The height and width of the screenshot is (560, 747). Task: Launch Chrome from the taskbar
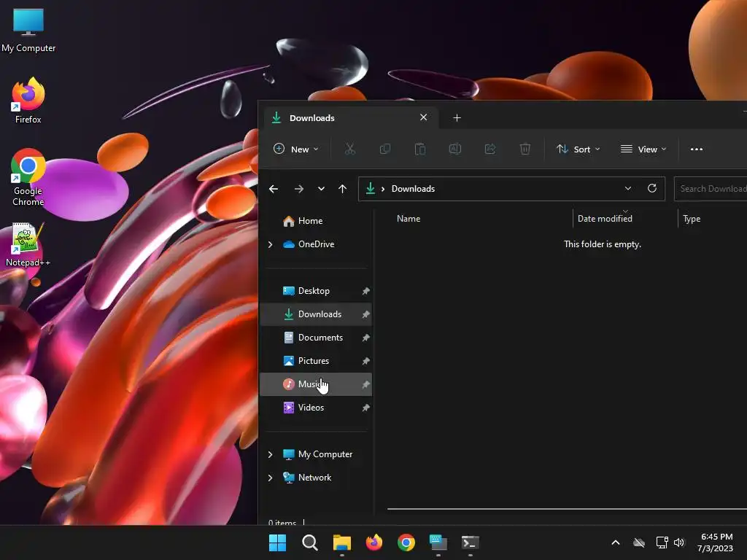click(406, 542)
